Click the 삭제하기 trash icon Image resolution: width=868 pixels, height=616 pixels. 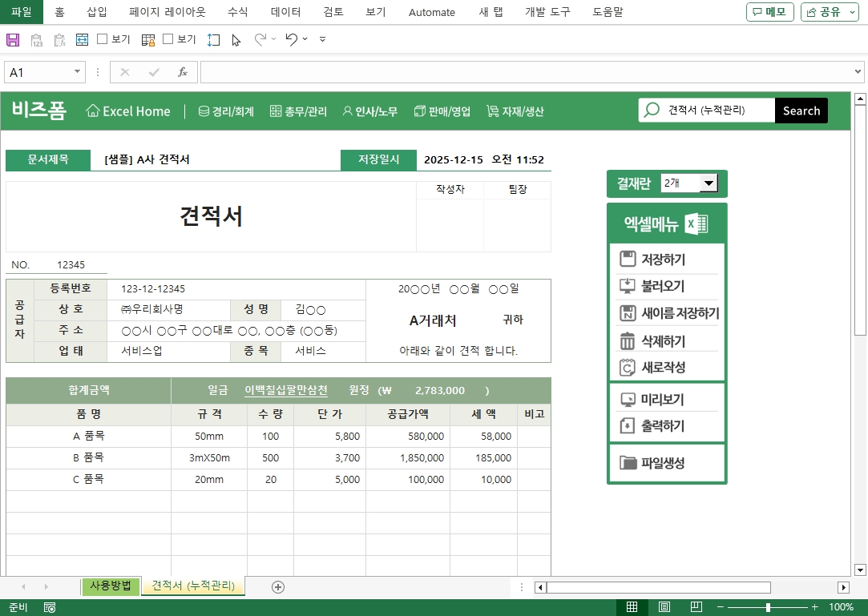pyautogui.click(x=627, y=340)
